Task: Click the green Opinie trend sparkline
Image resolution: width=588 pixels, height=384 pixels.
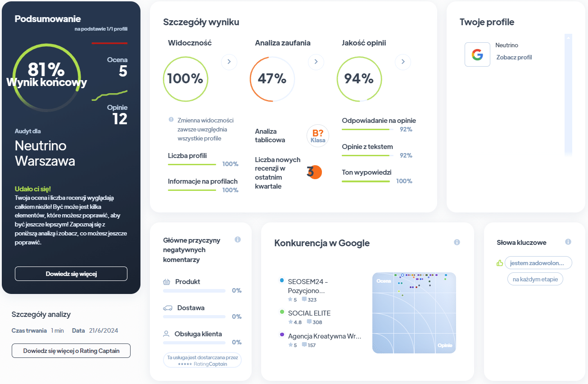Action: click(x=109, y=95)
